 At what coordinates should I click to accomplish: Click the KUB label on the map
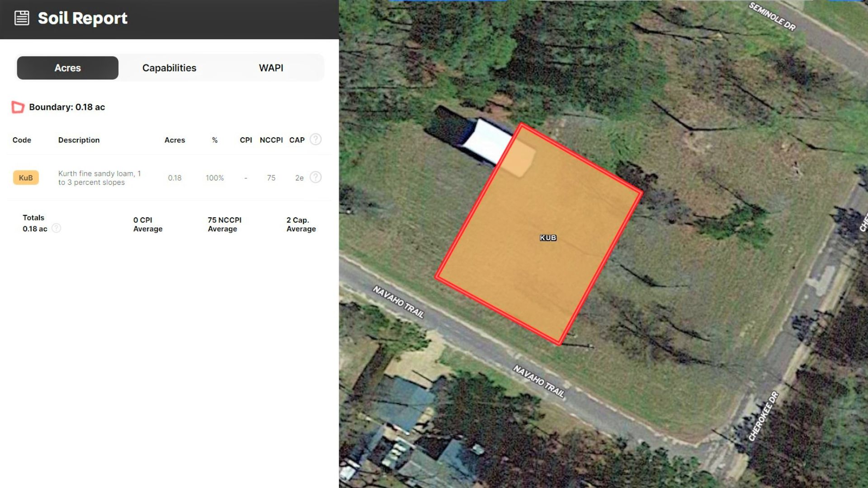pyautogui.click(x=548, y=238)
